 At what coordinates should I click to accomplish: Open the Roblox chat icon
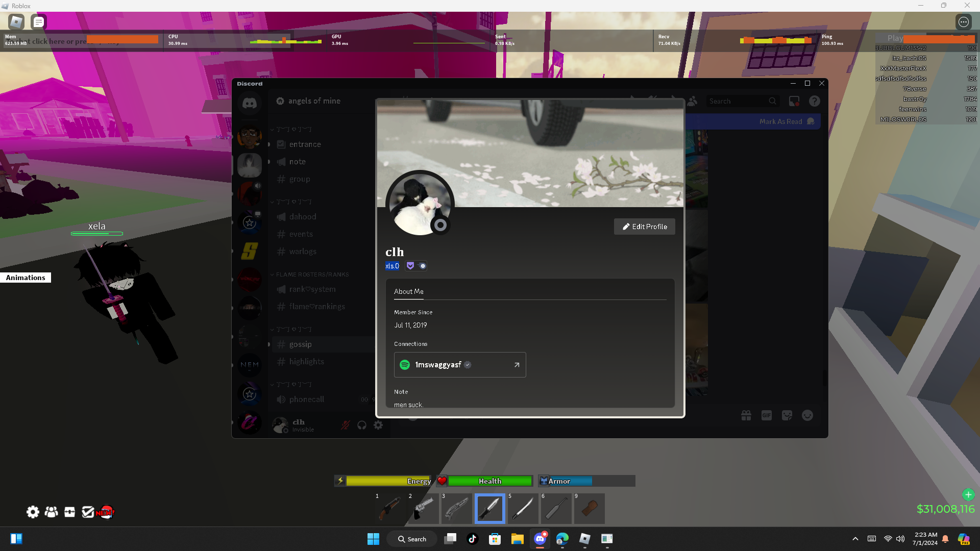coord(39,22)
